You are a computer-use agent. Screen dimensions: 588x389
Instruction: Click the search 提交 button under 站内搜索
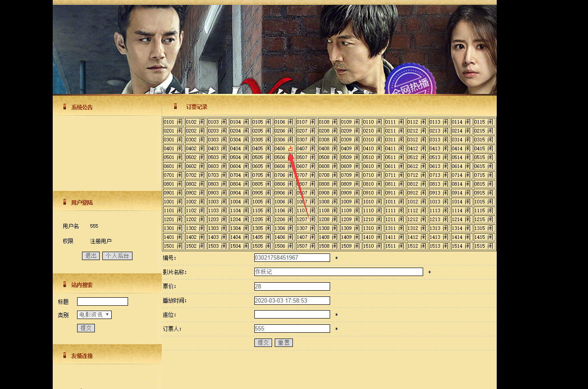pos(86,328)
